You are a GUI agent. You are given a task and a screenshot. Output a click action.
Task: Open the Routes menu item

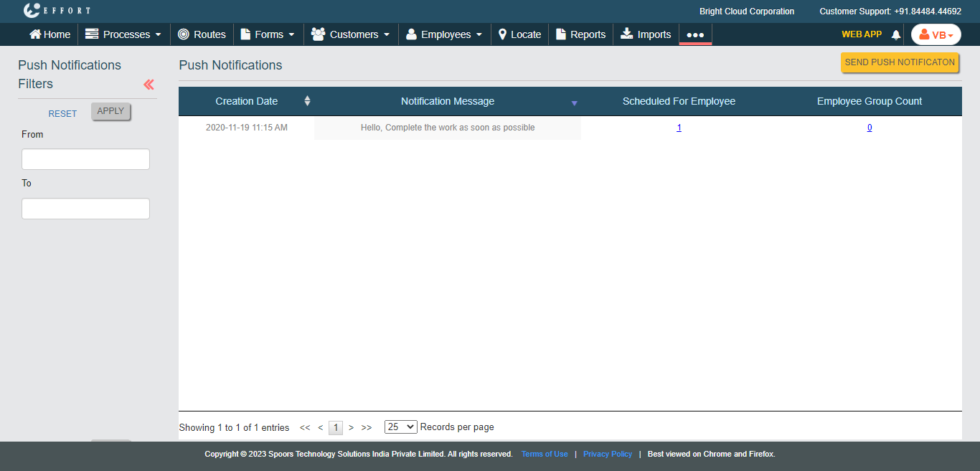tap(202, 34)
